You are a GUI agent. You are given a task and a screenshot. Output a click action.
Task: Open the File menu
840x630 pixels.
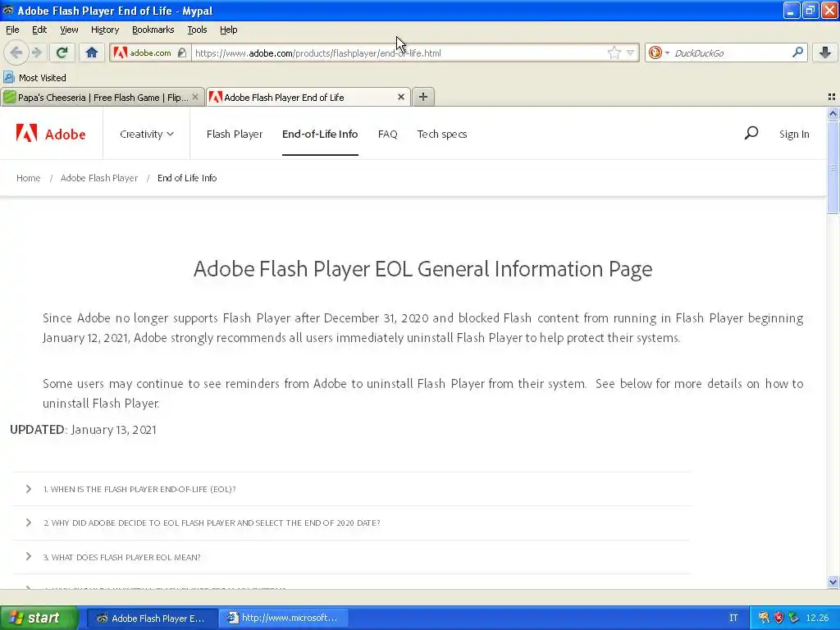click(12, 30)
